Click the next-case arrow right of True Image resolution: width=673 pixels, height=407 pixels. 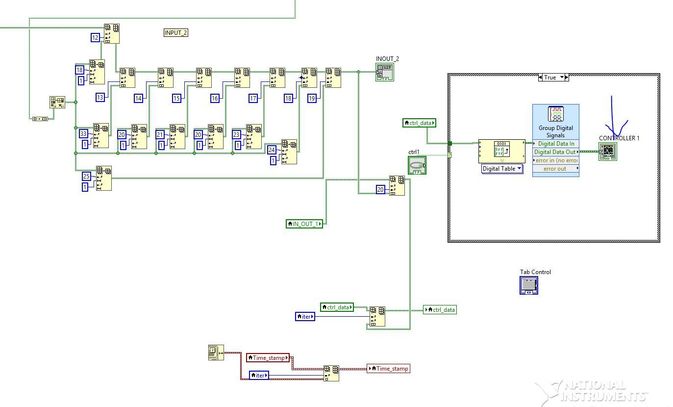567,78
